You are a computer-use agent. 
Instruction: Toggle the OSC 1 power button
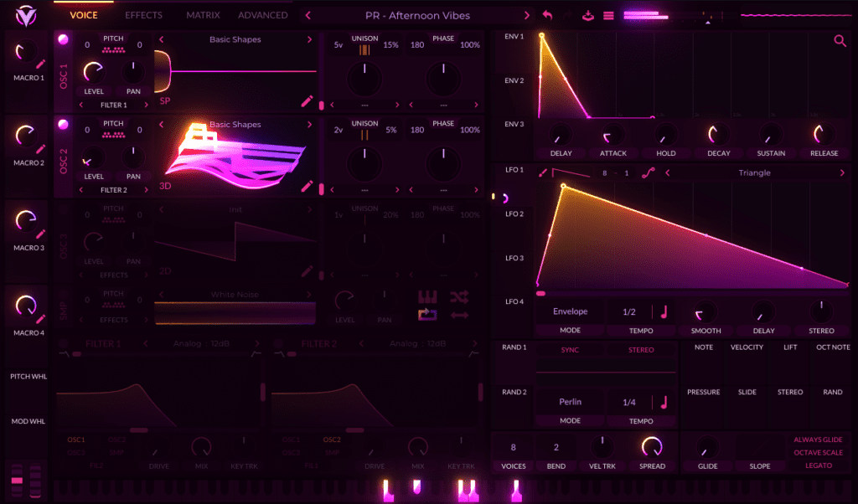coord(62,39)
